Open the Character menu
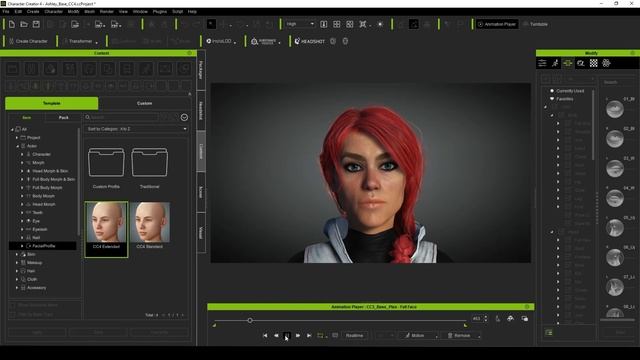Viewport: 640px width, 360px height. pyautogui.click(x=53, y=11)
